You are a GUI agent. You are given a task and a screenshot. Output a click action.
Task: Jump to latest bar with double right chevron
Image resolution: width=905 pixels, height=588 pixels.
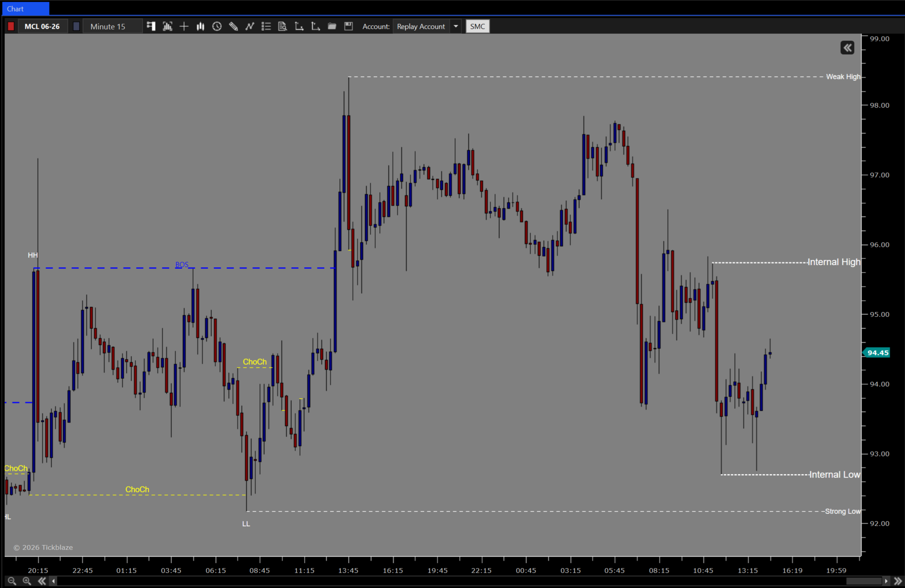tap(897, 581)
